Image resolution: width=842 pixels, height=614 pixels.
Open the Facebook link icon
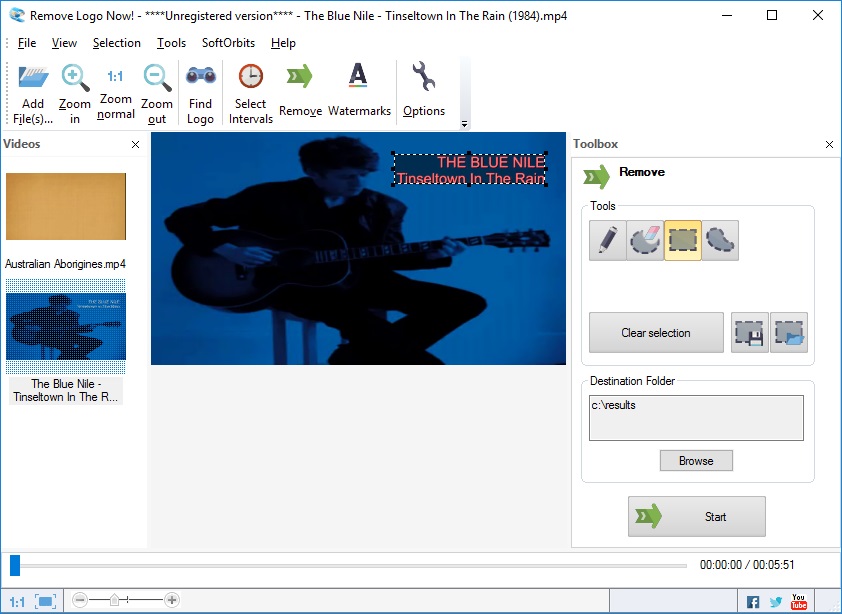click(753, 602)
